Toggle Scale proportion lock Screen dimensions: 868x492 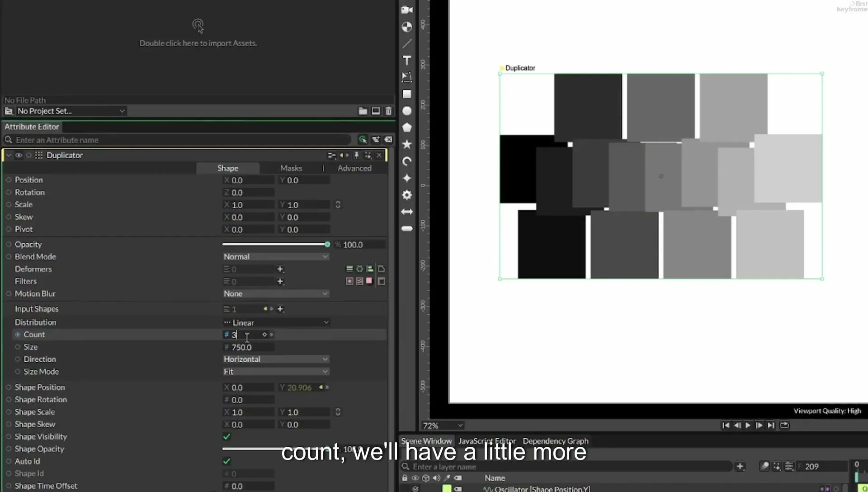click(x=338, y=204)
